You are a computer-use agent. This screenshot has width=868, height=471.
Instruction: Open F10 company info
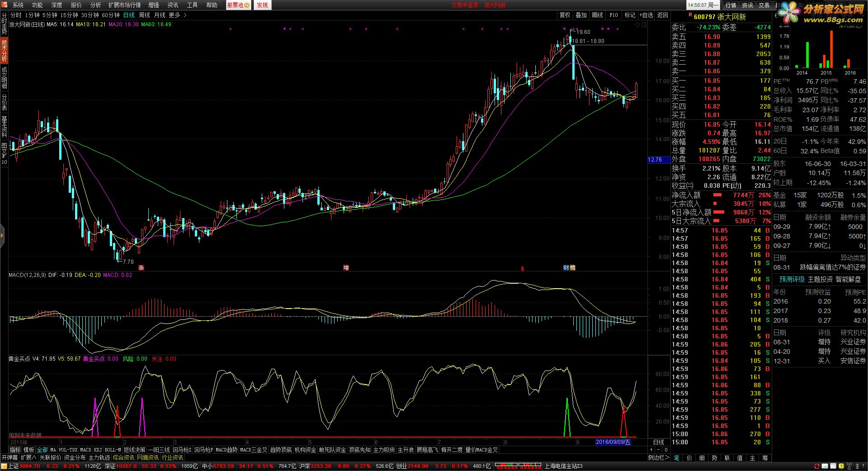[613, 15]
